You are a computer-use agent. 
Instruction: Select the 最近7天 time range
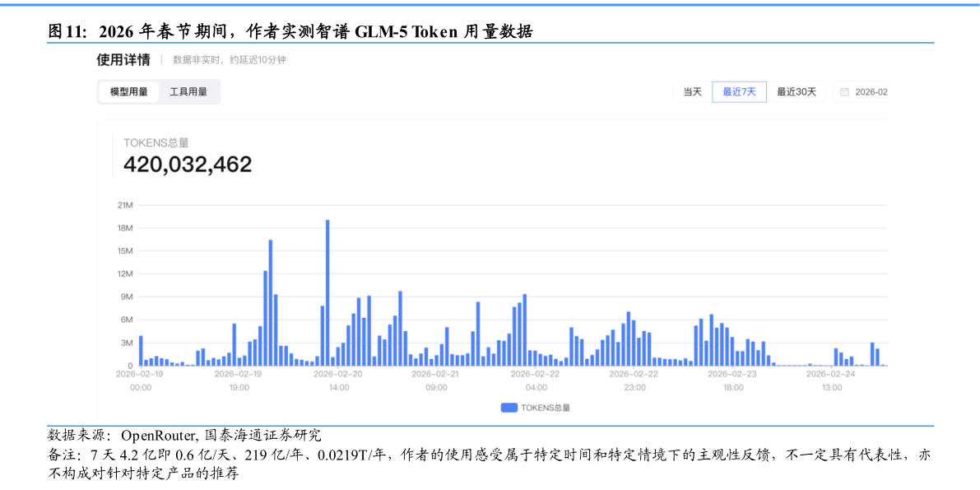(x=739, y=92)
